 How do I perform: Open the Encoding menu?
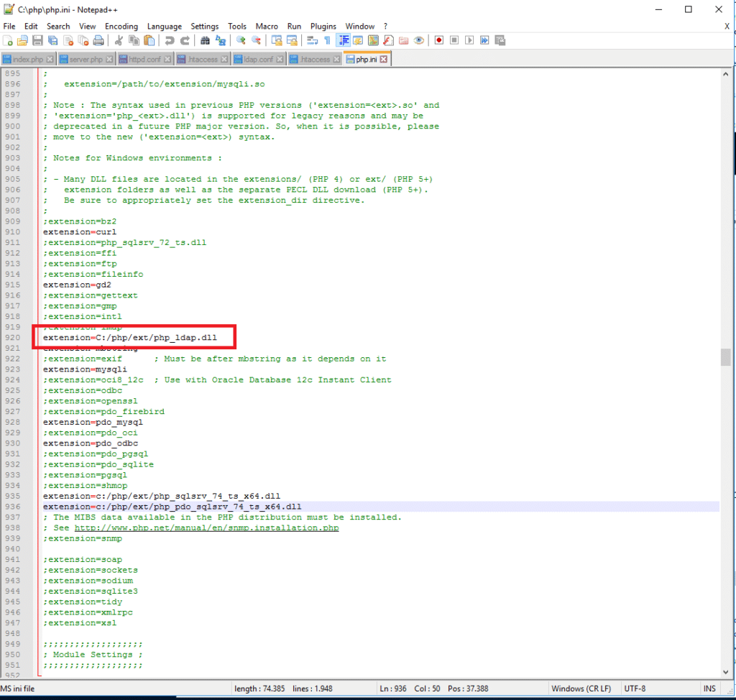[121, 27]
